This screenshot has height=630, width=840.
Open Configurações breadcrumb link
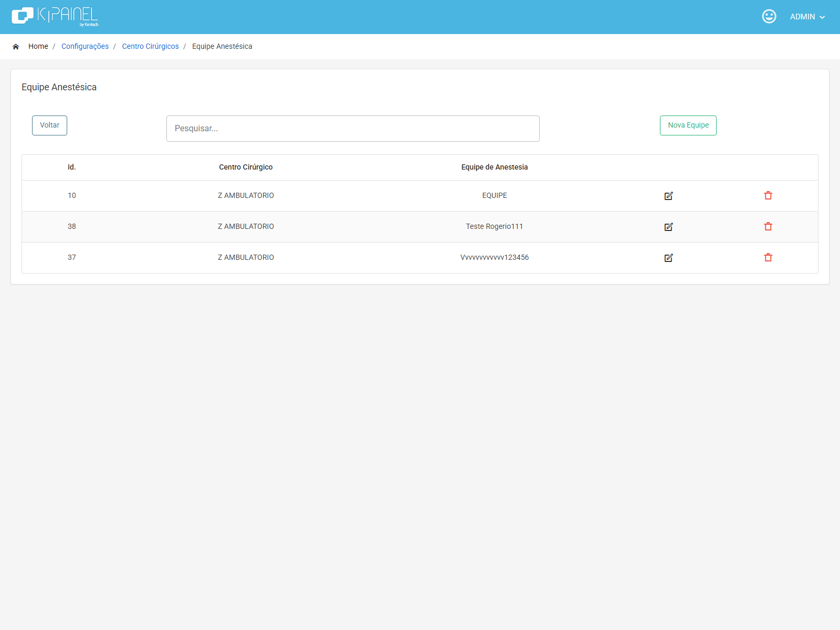point(85,46)
